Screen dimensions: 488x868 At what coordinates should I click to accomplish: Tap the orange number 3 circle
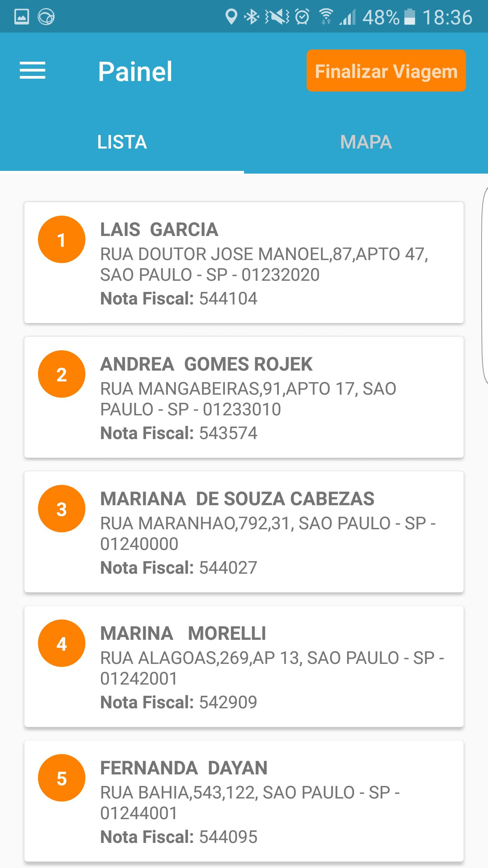click(62, 509)
